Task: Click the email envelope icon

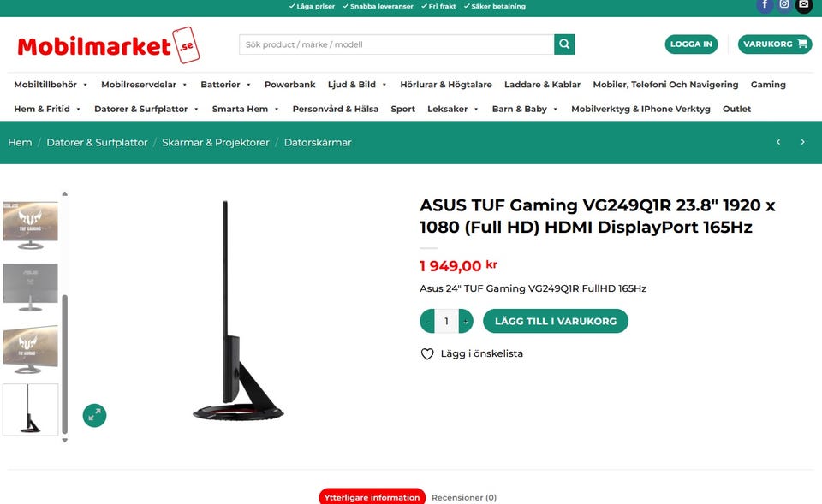Action: pos(804,5)
